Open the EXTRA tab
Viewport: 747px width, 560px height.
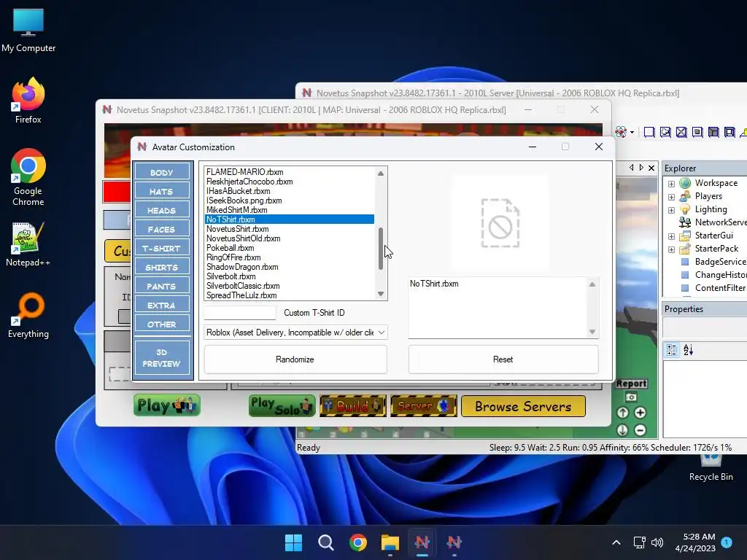click(x=162, y=306)
